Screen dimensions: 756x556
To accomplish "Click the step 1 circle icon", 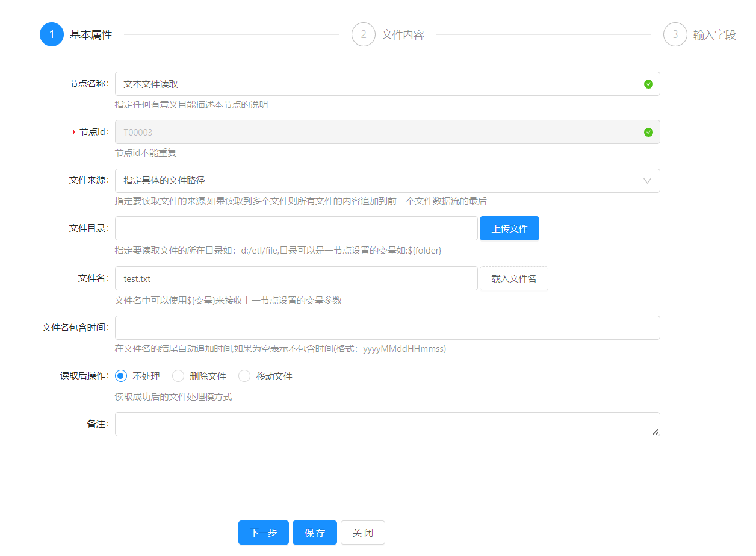I will [52, 34].
